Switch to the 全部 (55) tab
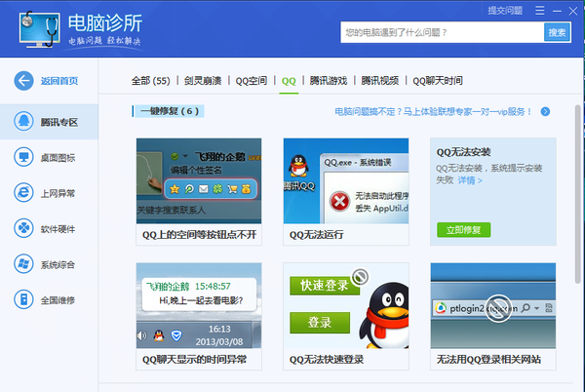Image resolution: width=585 pixels, height=392 pixels. pyautogui.click(x=150, y=81)
